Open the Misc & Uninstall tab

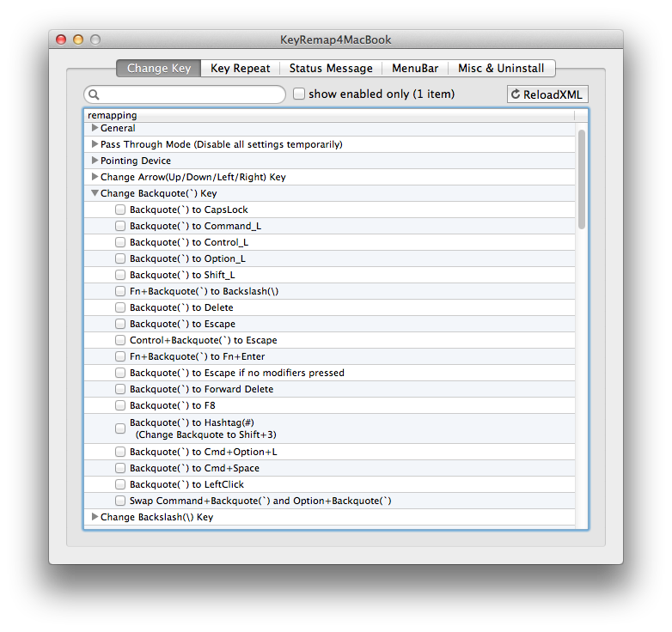point(502,68)
